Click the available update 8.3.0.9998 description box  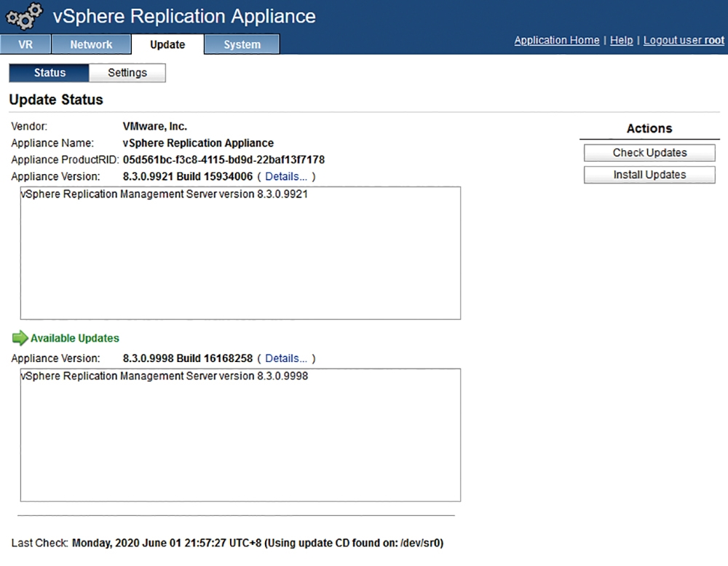click(x=240, y=435)
